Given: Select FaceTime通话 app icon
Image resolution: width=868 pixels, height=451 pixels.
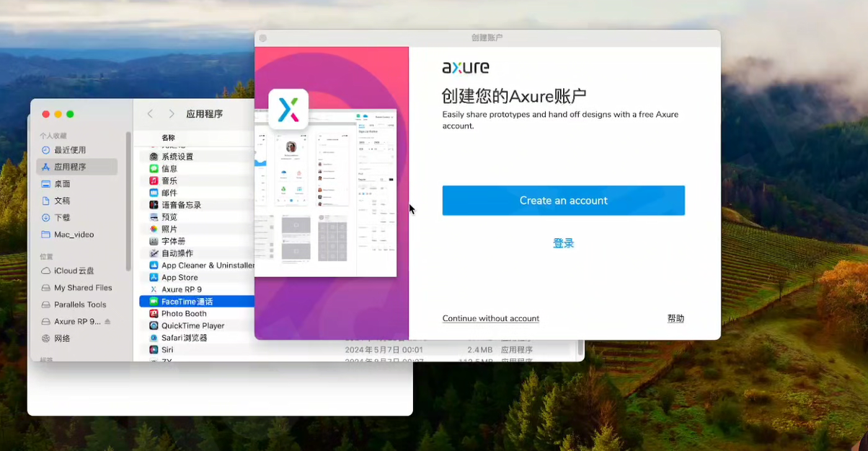Looking at the screenshot, I should 154,302.
